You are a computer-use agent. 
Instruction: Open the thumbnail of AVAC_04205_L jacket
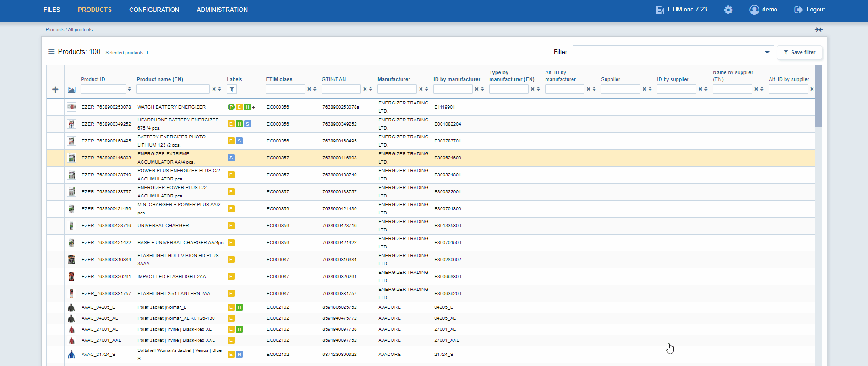[x=71, y=307]
